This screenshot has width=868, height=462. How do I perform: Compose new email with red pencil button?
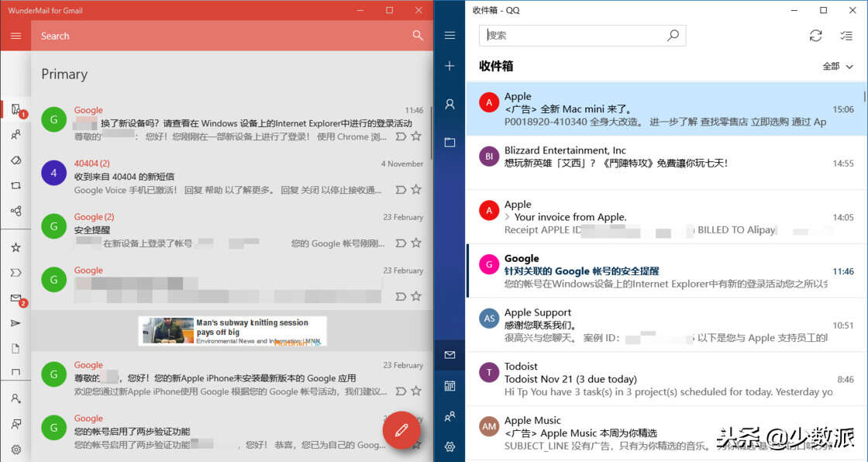click(x=401, y=430)
